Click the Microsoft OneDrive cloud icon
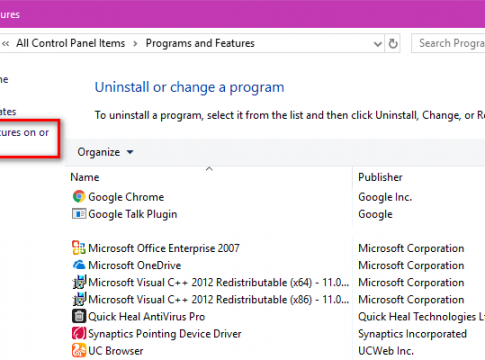 point(79,265)
